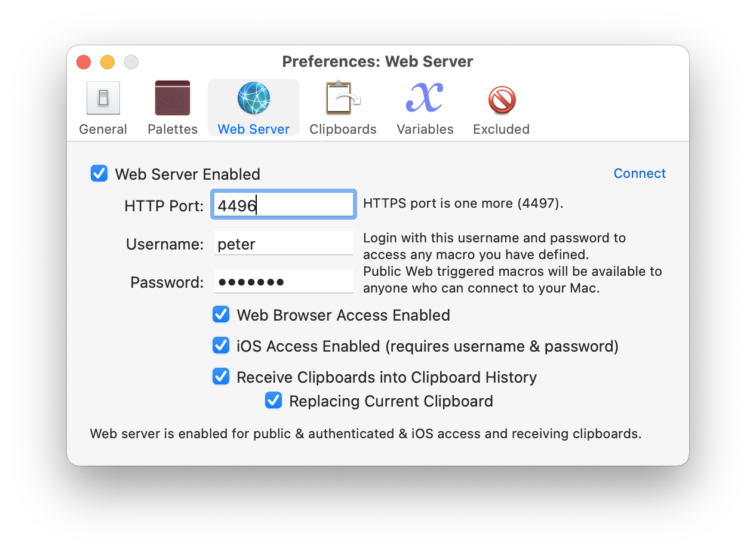Place cursor in the HTTP Port field
This screenshot has height=554, width=756.
pos(283,204)
